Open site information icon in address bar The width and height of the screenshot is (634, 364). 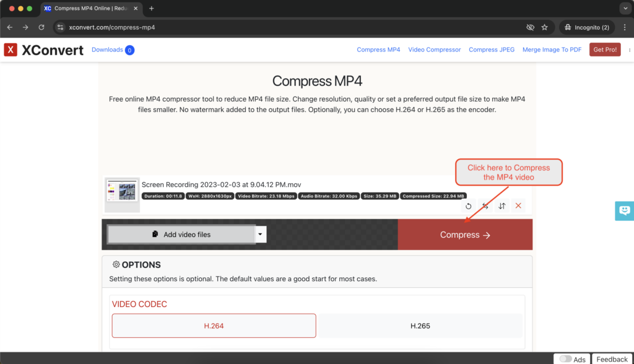click(60, 27)
